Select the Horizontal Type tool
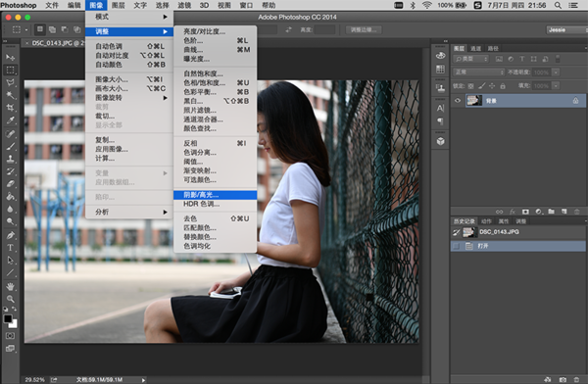This screenshot has height=384, width=588. [x=10, y=248]
